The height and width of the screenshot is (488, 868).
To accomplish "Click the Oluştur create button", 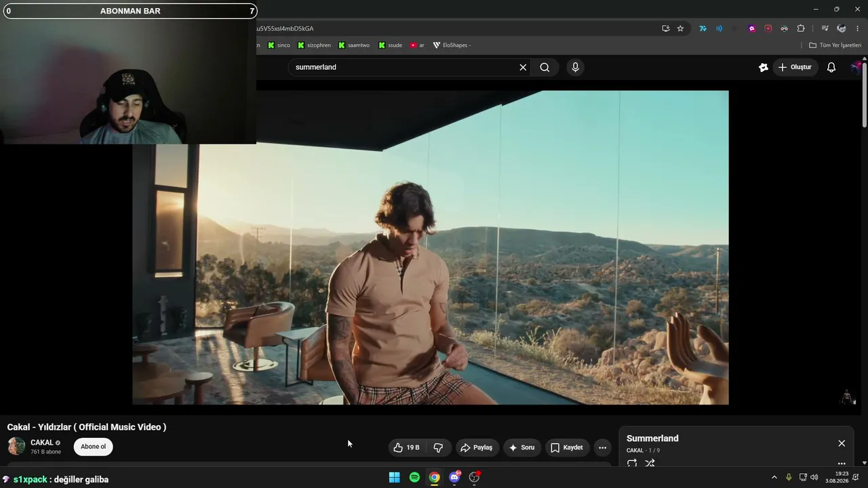I will coord(795,67).
